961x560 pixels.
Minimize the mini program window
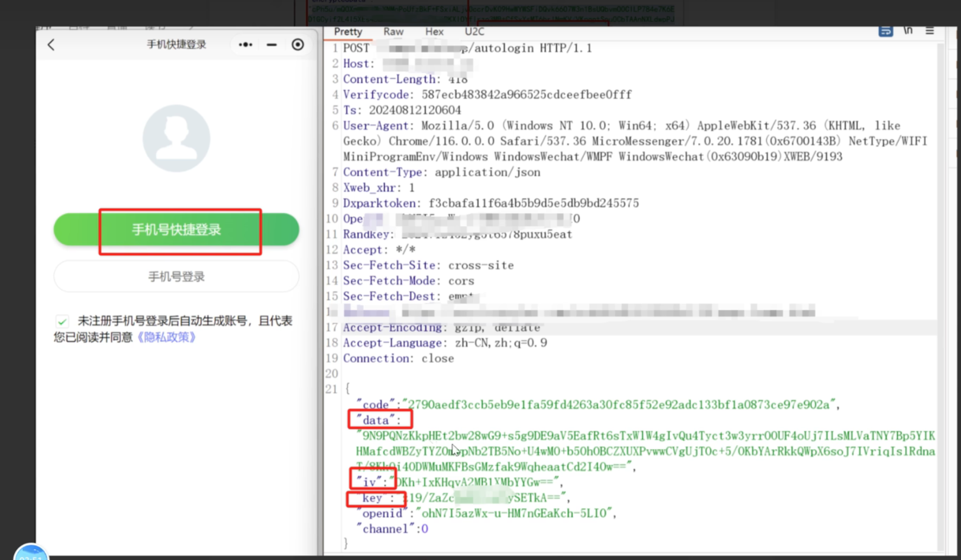272,45
